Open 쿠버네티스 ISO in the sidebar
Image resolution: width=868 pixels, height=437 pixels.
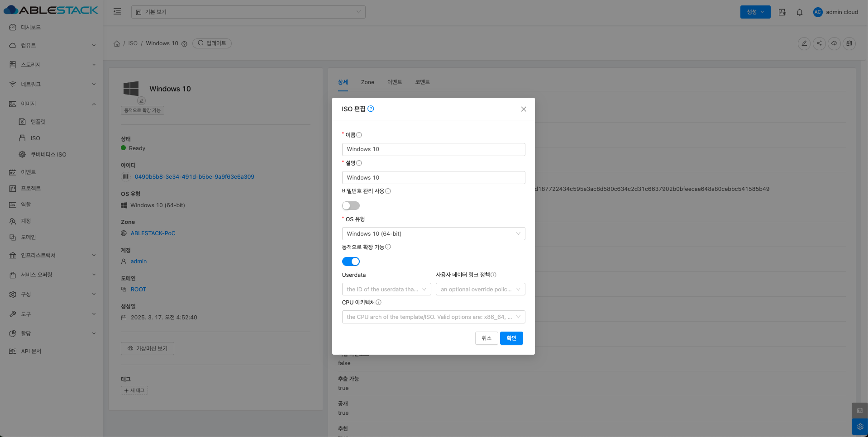tap(48, 154)
